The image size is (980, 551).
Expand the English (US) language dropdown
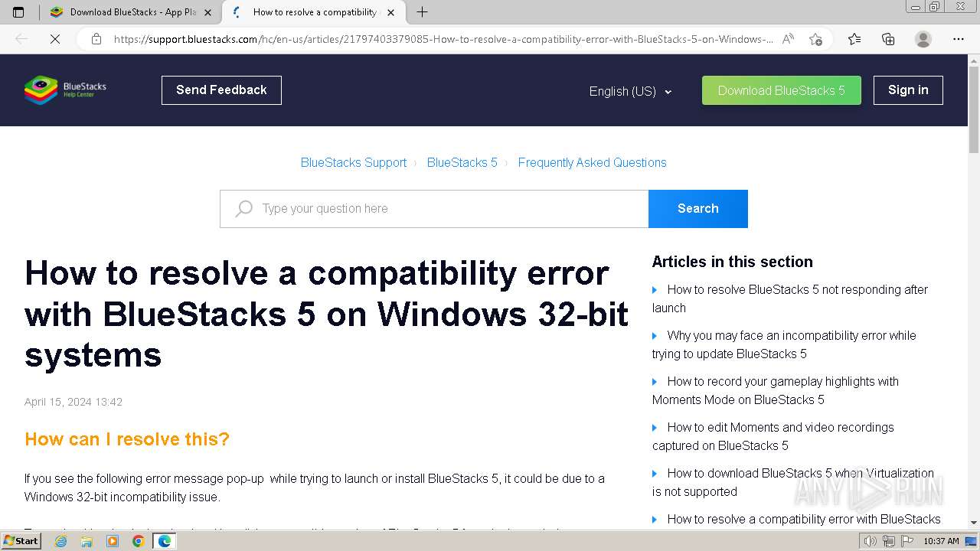coord(630,91)
